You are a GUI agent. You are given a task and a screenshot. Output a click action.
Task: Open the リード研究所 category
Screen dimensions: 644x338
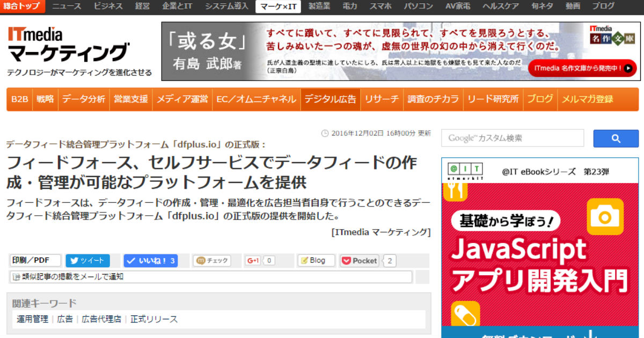click(493, 99)
